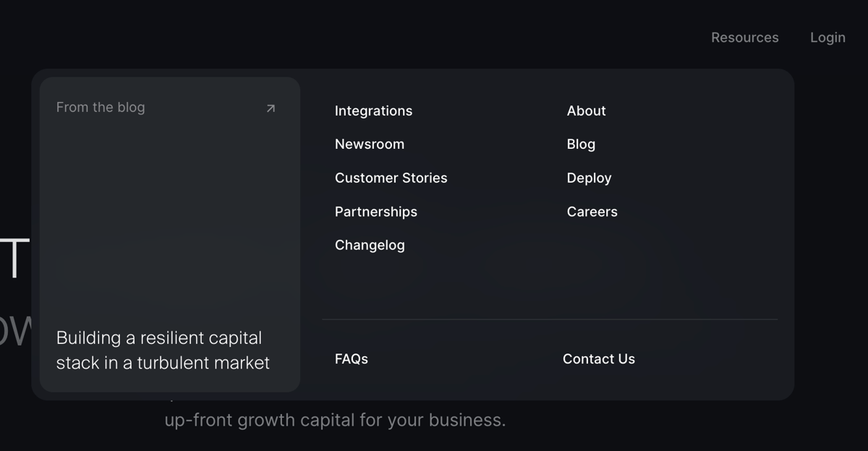
Task: Click Contact Us
Action: pyautogui.click(x=598, y=358)
